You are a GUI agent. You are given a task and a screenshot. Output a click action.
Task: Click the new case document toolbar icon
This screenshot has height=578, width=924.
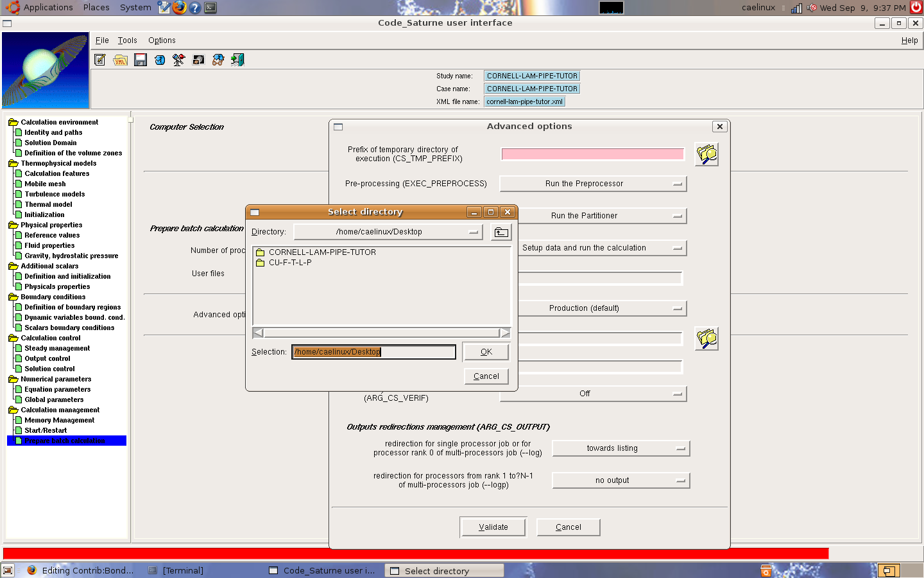(x=100, y=60)
